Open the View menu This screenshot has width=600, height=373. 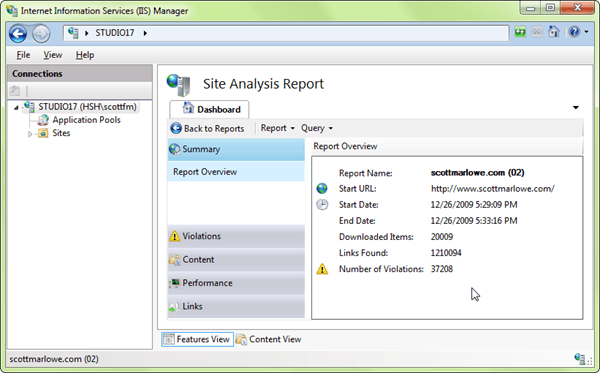tap(52, 55)
